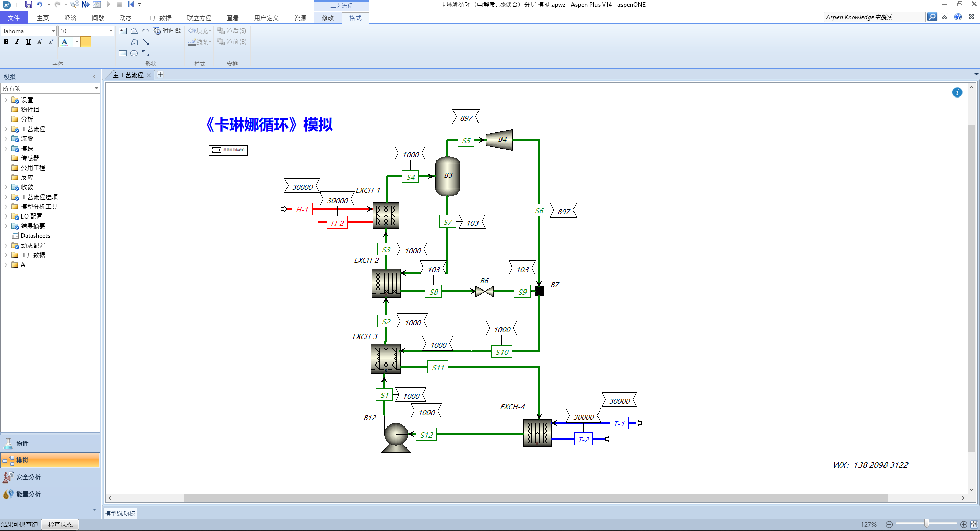This screenshot has width=980, height=531.
Task: Adjust the zoom slider handle
Action: point(926,524)
